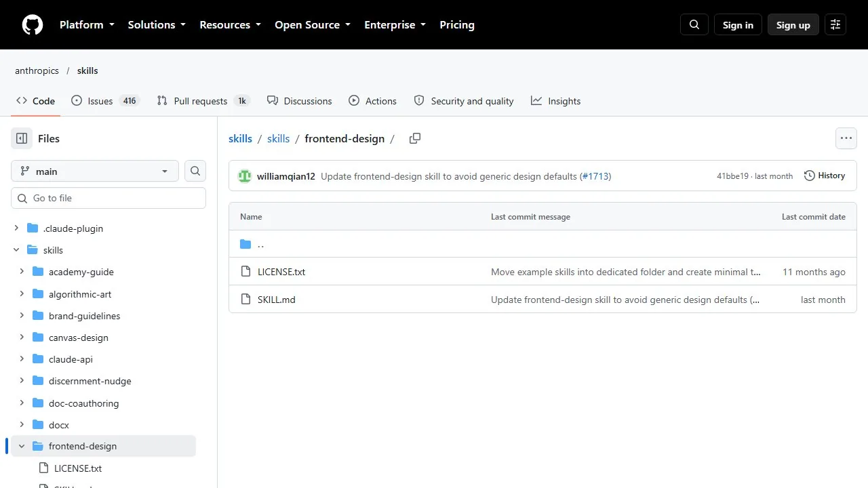Collapse the Files side panel
This screenshot has width=868, height=488.
click(x=22, y=138)
